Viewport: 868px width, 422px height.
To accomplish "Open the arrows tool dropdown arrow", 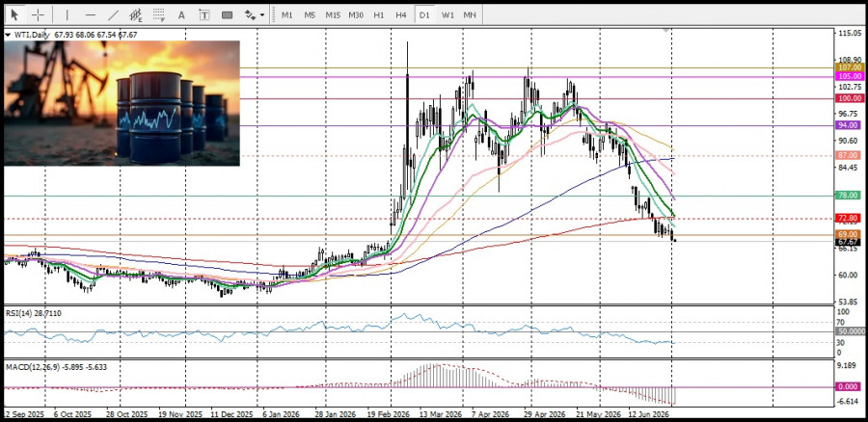I will point(262,15).
